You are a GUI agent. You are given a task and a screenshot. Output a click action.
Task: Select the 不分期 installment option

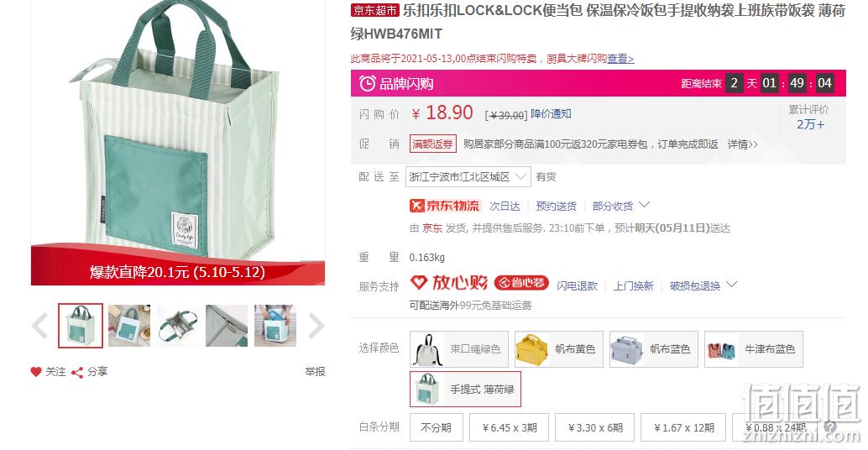coord(437,427)
